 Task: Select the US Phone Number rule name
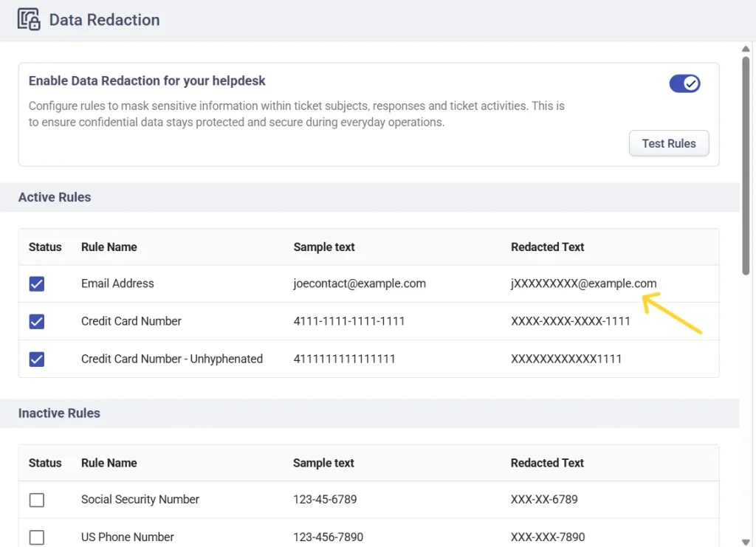coord(127,537)
